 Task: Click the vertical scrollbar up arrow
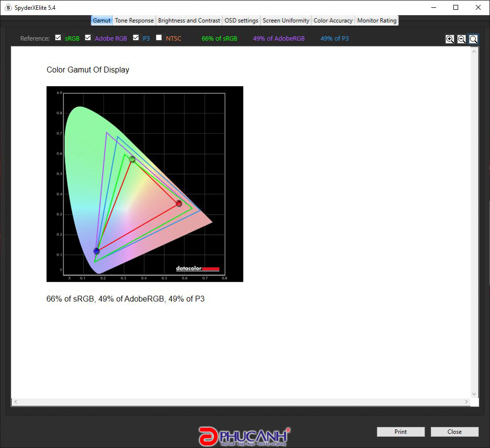(x=474, y=51)
